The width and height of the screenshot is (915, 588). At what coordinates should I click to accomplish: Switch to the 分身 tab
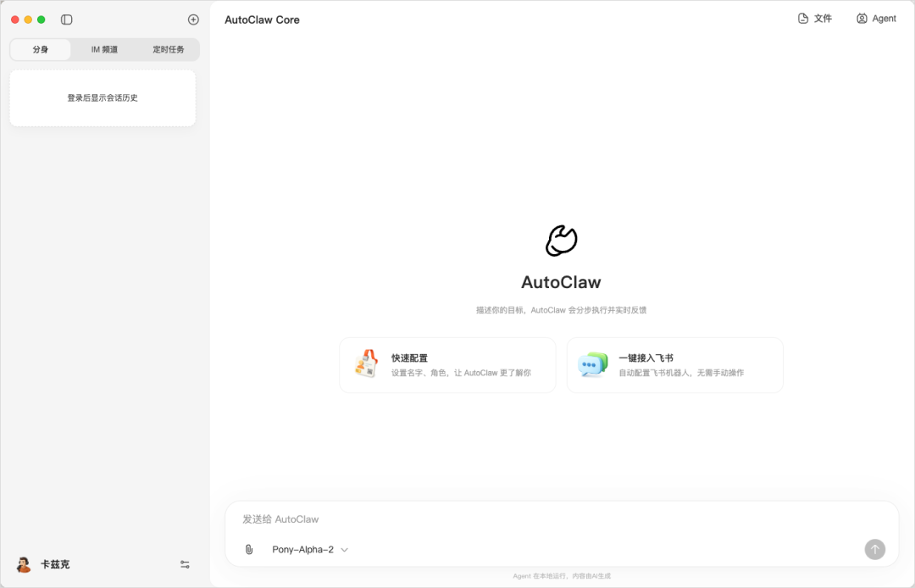(41, 50)
